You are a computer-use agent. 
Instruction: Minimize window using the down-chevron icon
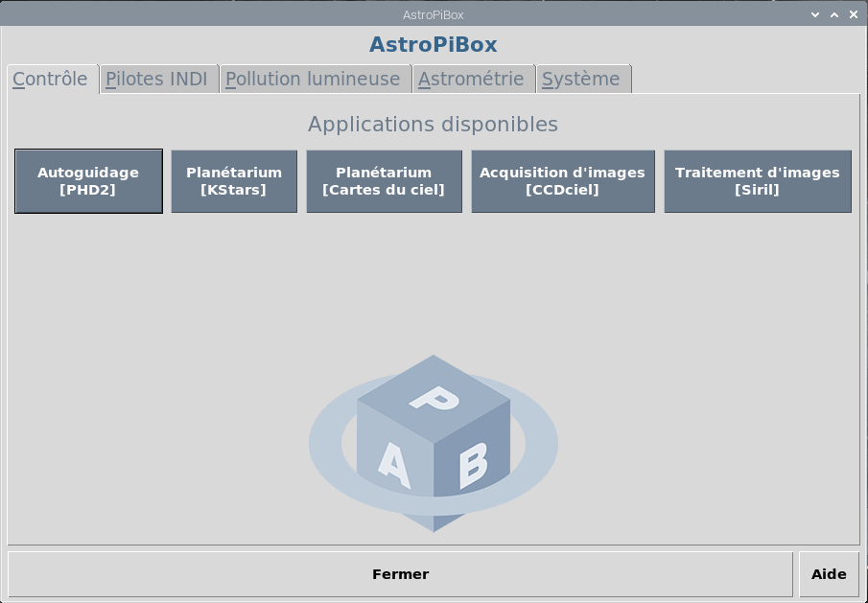pyautogui.click(x=815, y=14)
